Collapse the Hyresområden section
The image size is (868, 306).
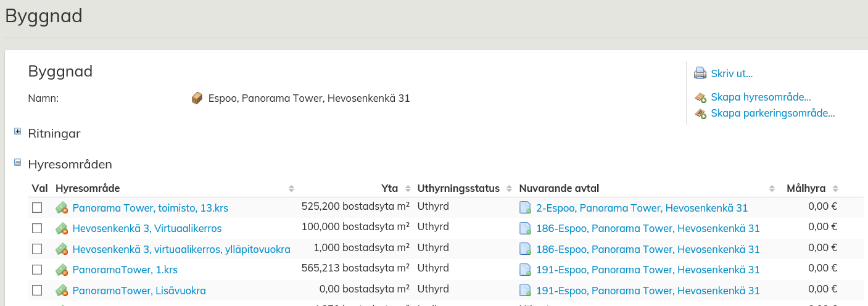click(x=17, y=162)
